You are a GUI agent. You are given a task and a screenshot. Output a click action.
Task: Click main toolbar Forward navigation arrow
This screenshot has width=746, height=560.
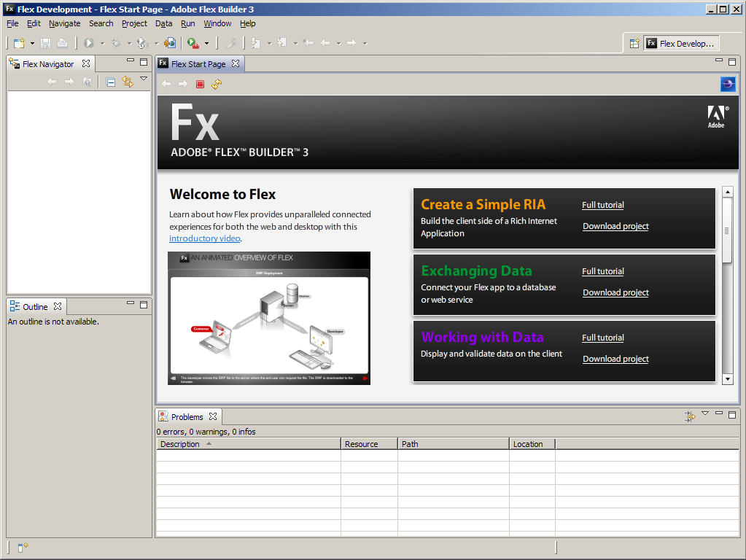[x=351, y=43]
